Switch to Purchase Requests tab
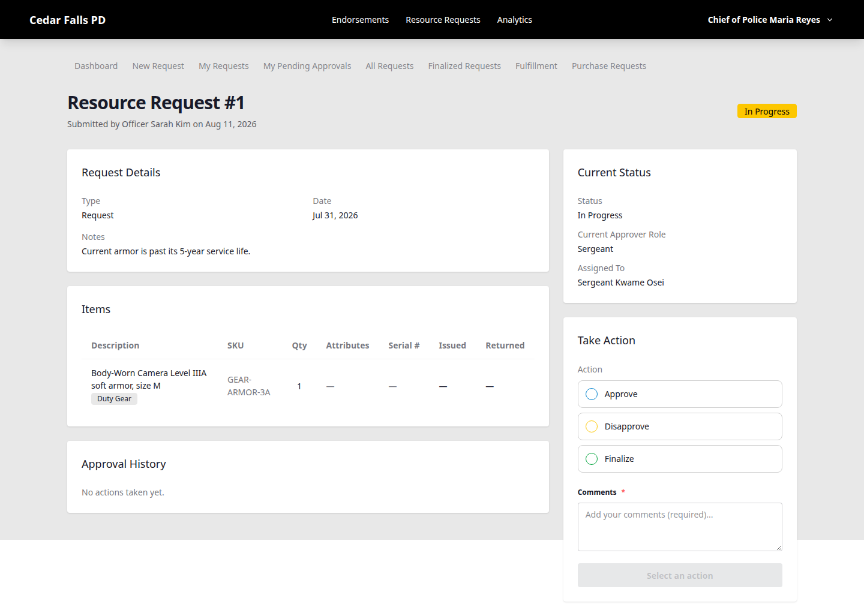Image resolution: width=864 pixels, height=616 pixels. [609, 66]
